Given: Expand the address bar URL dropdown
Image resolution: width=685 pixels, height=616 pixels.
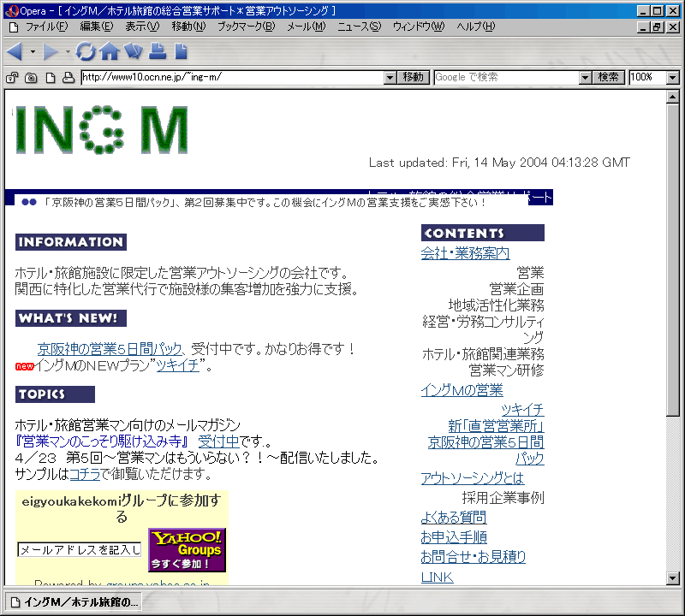Looking at the screenshot, I should [390, 78].
